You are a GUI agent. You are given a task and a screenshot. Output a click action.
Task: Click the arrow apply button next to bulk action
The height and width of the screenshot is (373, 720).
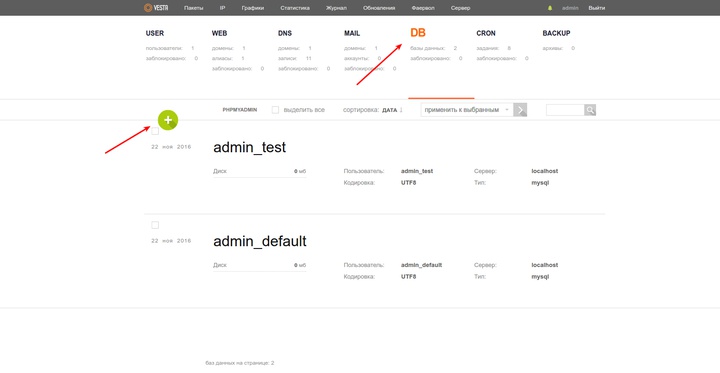coord(520,110)
